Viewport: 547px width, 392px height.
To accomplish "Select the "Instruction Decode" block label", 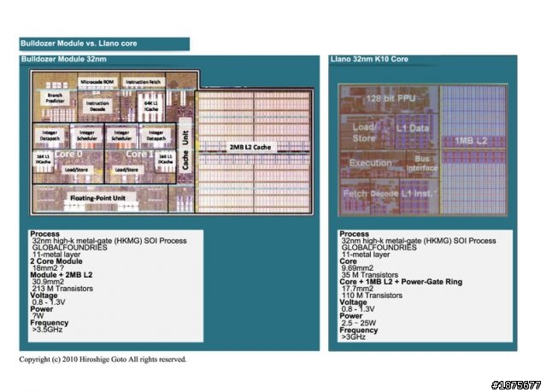I will (x=97, y=106).
